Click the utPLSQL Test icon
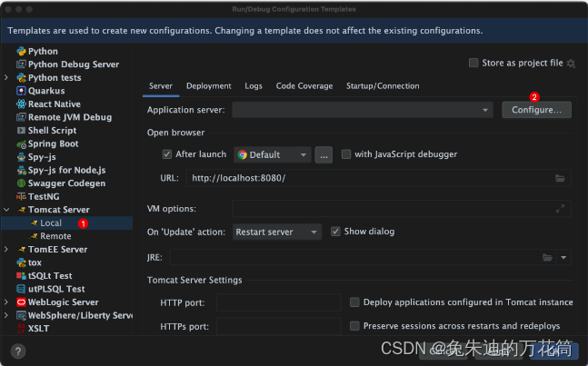Screen dimensions: 588x366 pos(22,289)
